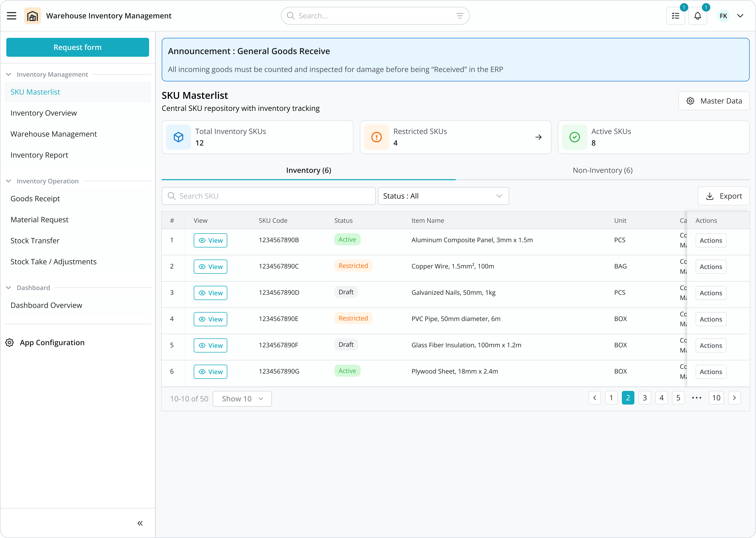Expand the user account chevron

pos(740,16)
